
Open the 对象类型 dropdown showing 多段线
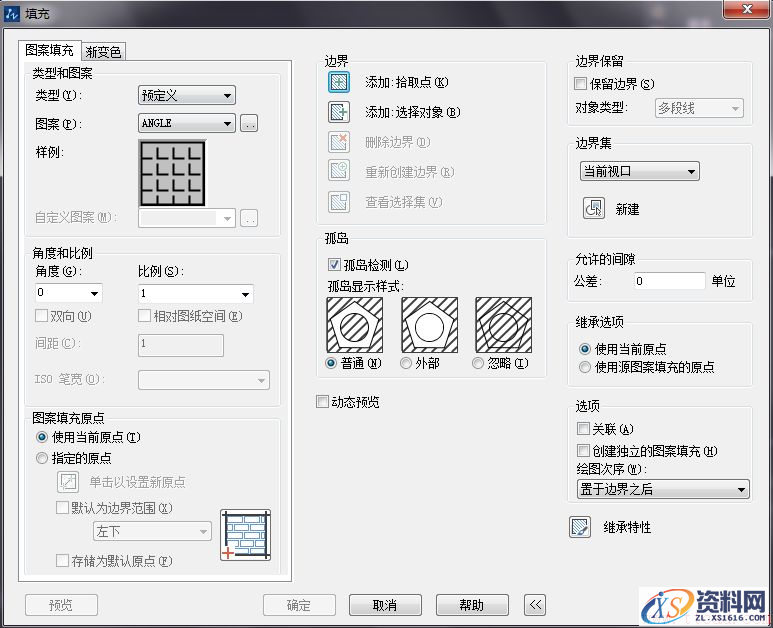click(699, 108)
